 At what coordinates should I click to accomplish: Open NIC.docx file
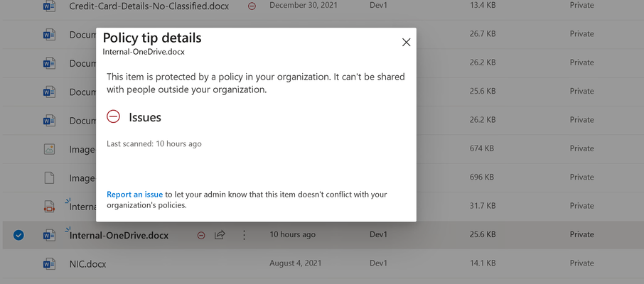[87, 264]
